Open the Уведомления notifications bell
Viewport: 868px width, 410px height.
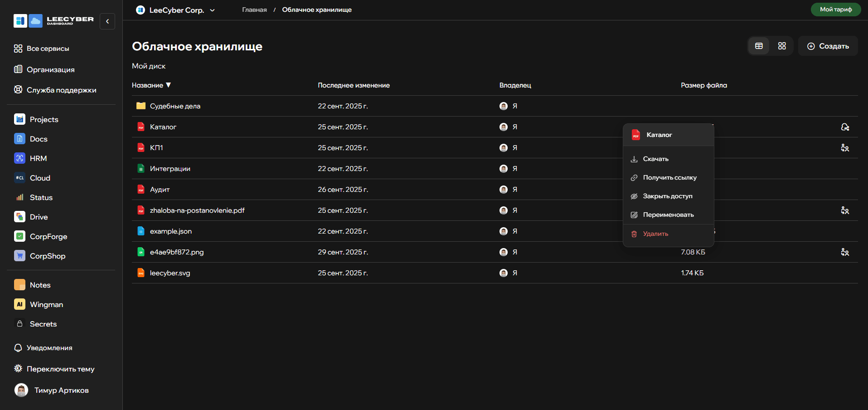(x=18, y=348)
